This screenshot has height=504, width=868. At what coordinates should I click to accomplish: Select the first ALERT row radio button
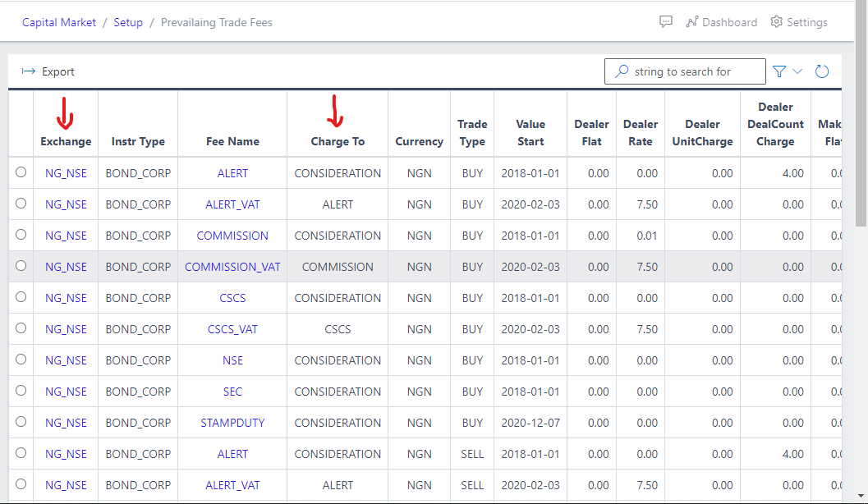[21, 173]
